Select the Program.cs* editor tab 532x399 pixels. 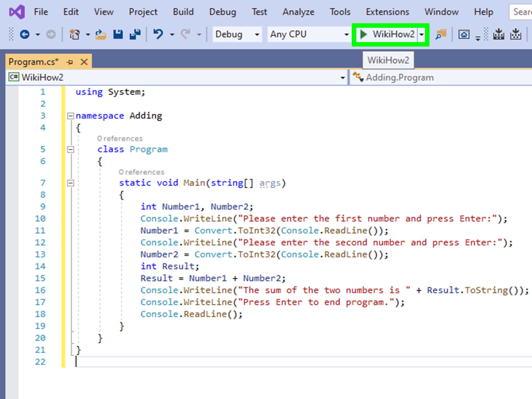tap(33, 62)
